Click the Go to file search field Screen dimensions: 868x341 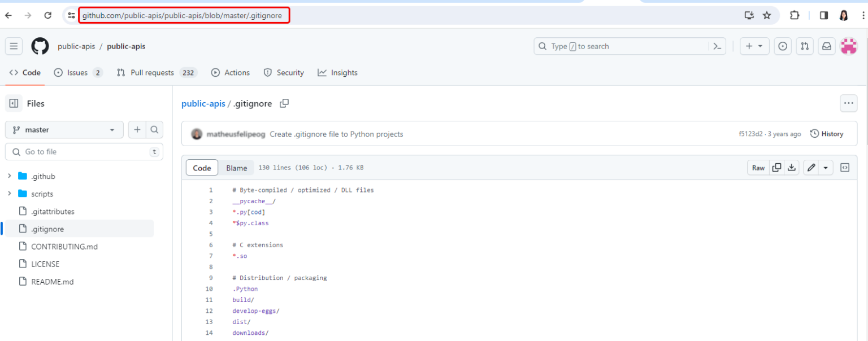tap(84, 151)
